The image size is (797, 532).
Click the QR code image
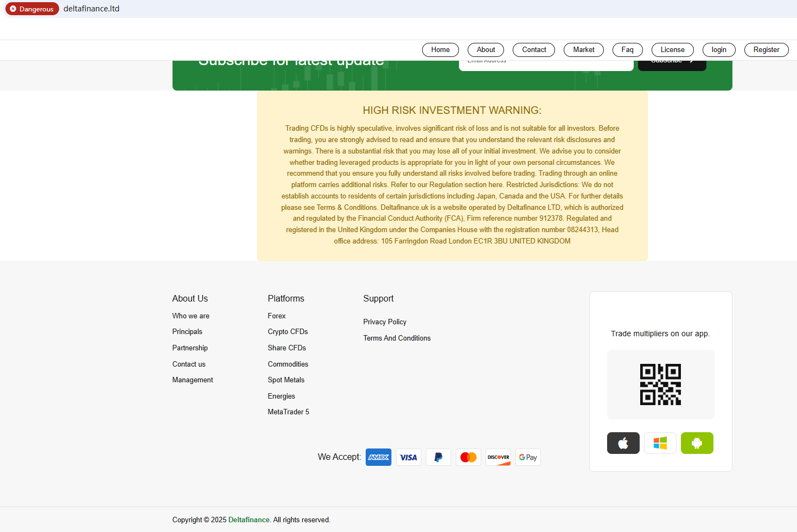(660, 384)
